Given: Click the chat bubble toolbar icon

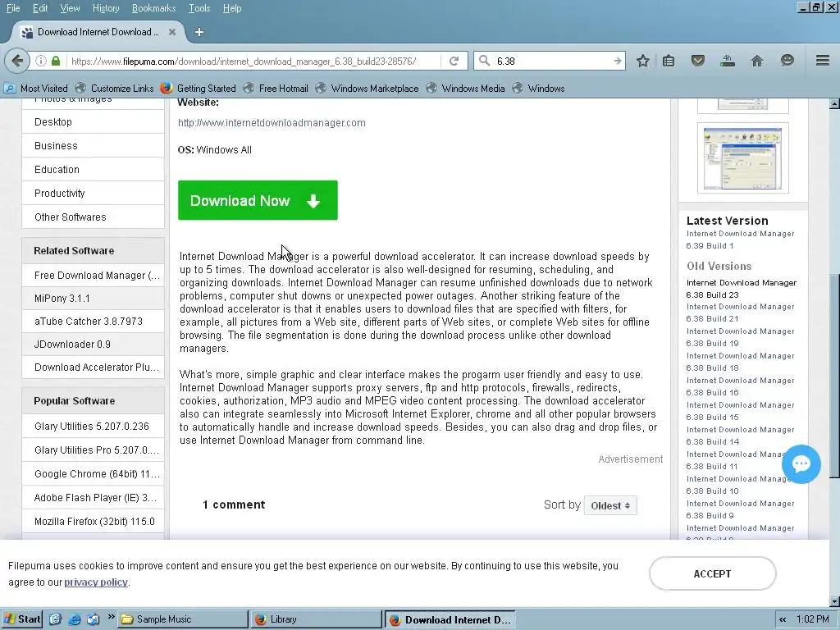Looking at the screenshot, I should tap(787, 61).
